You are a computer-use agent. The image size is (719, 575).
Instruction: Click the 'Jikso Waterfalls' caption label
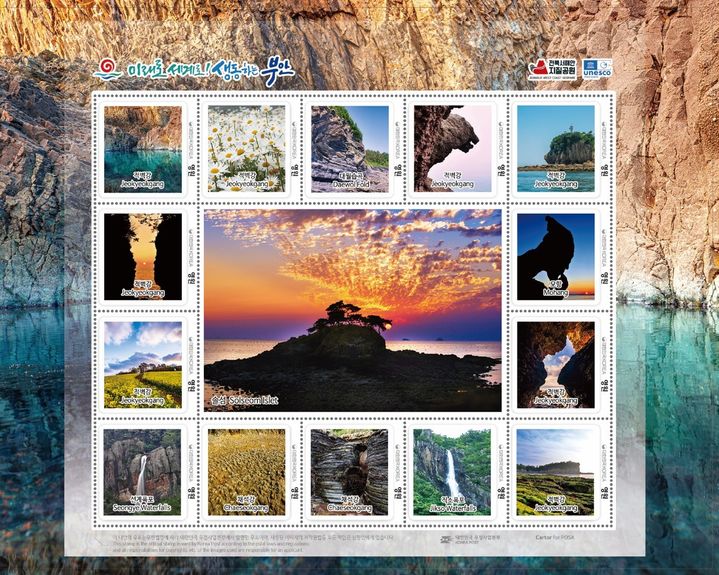click(453, 508)
